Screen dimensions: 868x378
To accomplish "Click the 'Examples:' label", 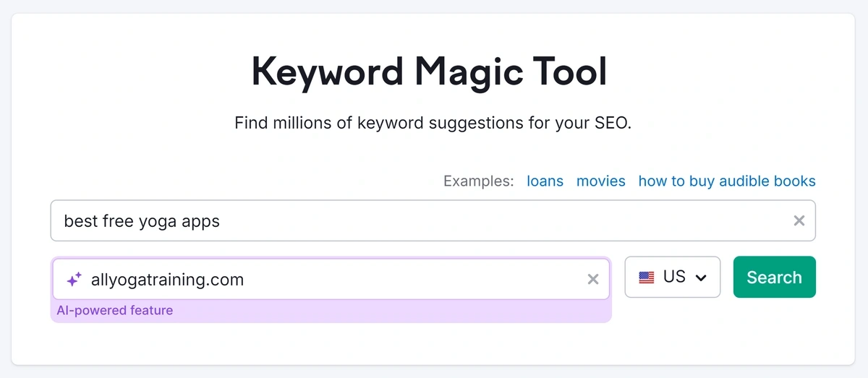I will (x=479, y=181).
